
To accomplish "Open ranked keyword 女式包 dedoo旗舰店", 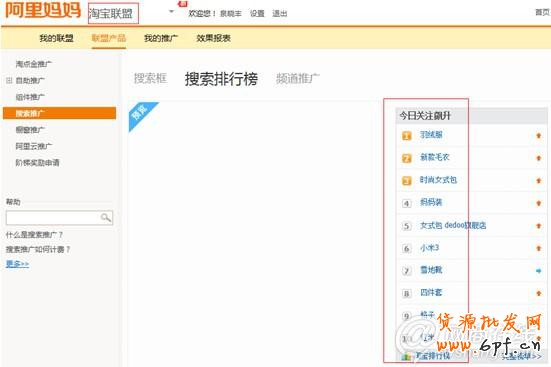I will (453, 225).
